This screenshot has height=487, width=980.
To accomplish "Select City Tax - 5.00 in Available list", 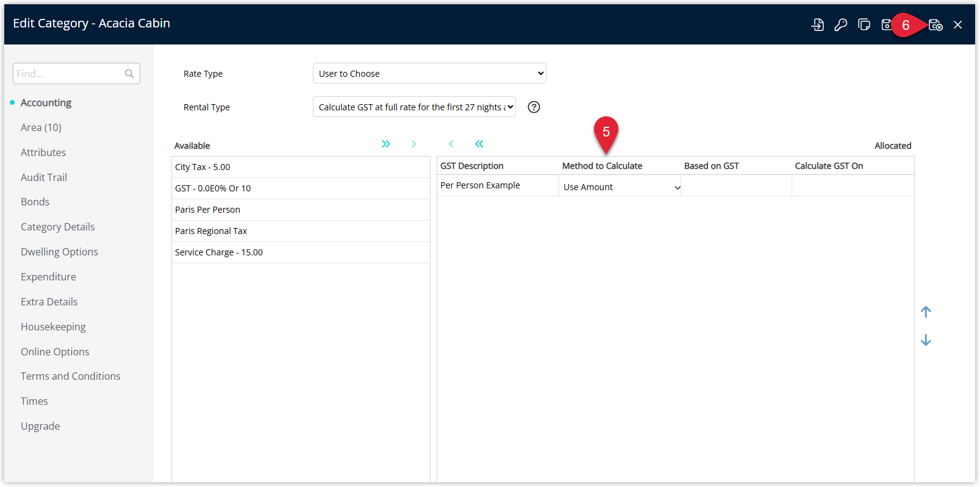I will [x=301, y=167].
